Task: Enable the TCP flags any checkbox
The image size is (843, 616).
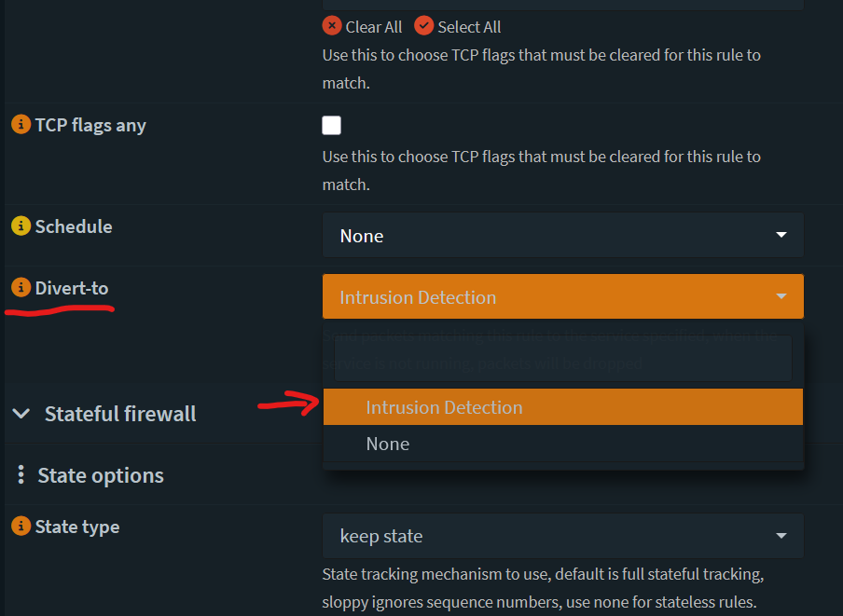Action: pyautogui.click(x=331, y=126)
